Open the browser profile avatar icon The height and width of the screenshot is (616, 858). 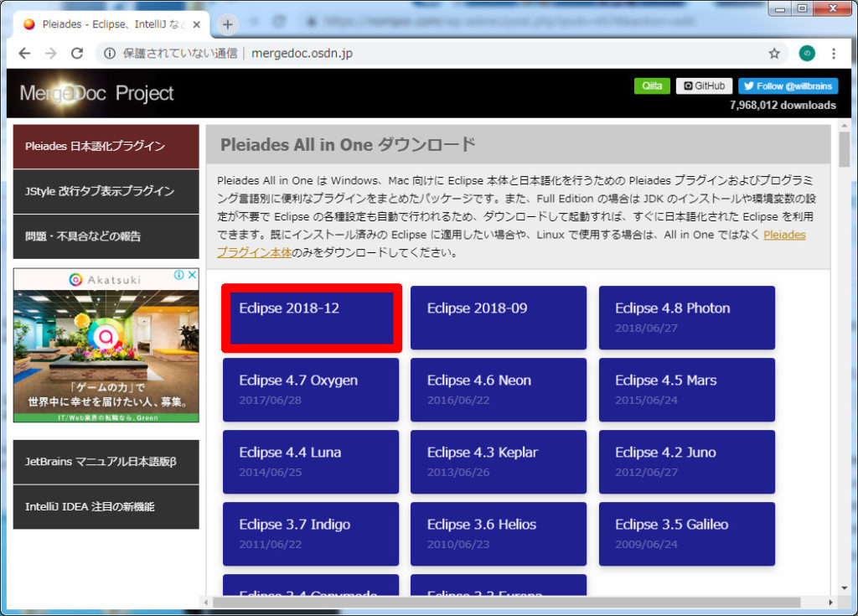click(806, 52)
